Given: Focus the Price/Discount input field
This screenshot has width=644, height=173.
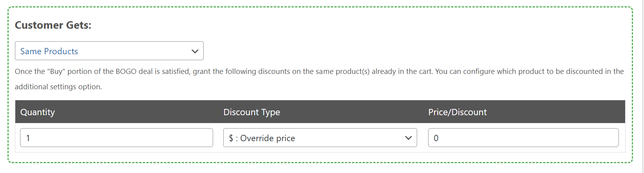Looking at the screenshot, I should (523, 138).
